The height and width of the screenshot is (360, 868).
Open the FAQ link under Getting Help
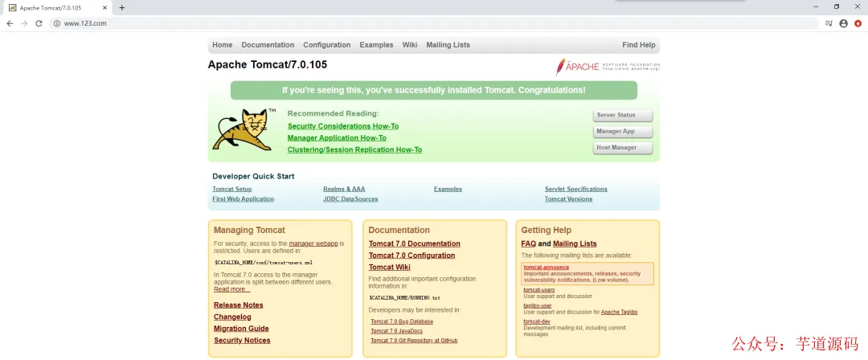click(x=529, y=243)
